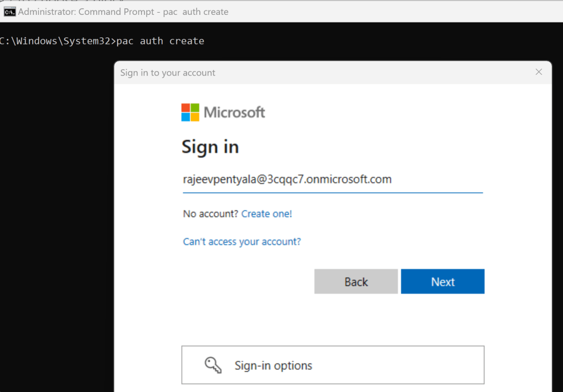Click the 'pac auth create' command text
The width and height of the screenshot is (563, 392).
coord(160,41)
